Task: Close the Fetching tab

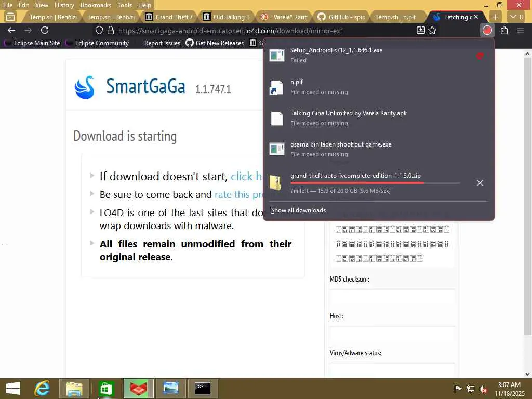Action: click(x=476, y=17)
